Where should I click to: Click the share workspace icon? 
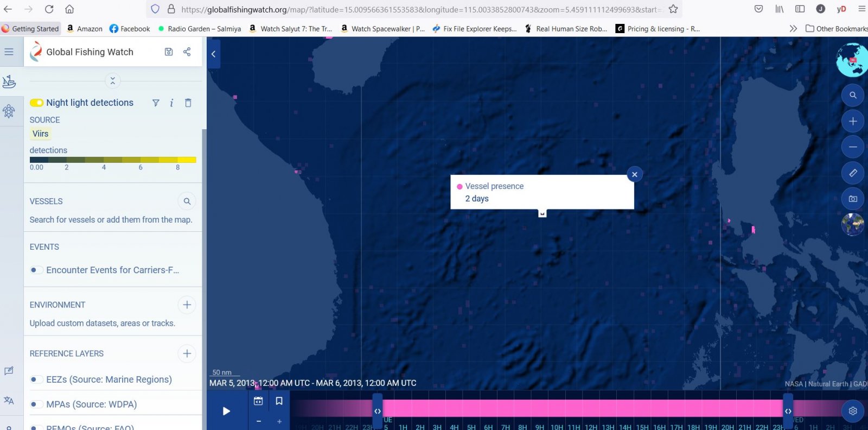click(187, 52)
